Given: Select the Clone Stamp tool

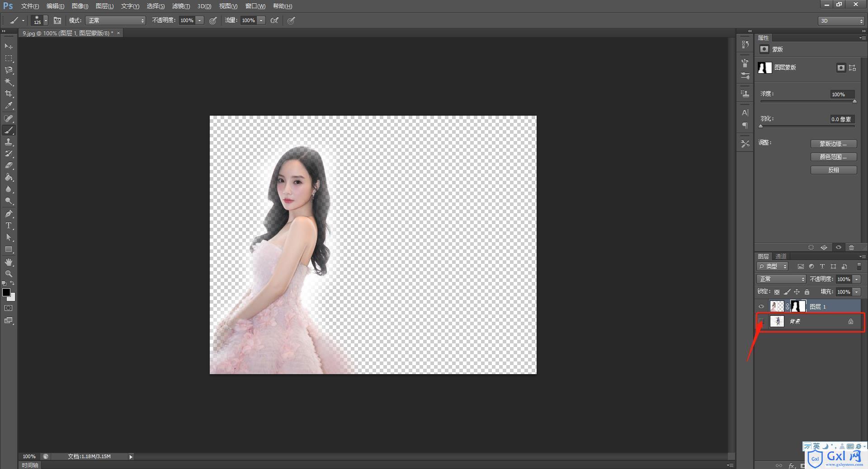Looking at the screenshot, I should pyautogui.click(x=9, y=142).
